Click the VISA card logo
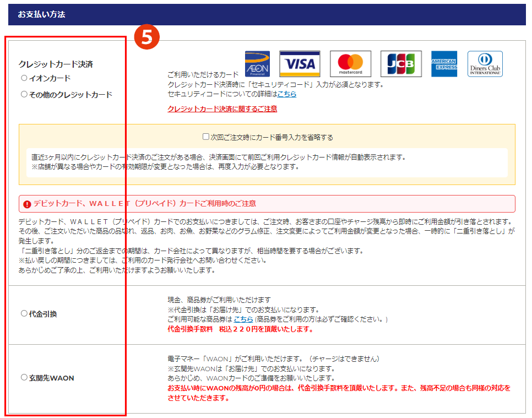Viewport: 532px width, 418px height. [x=300, y=64]
